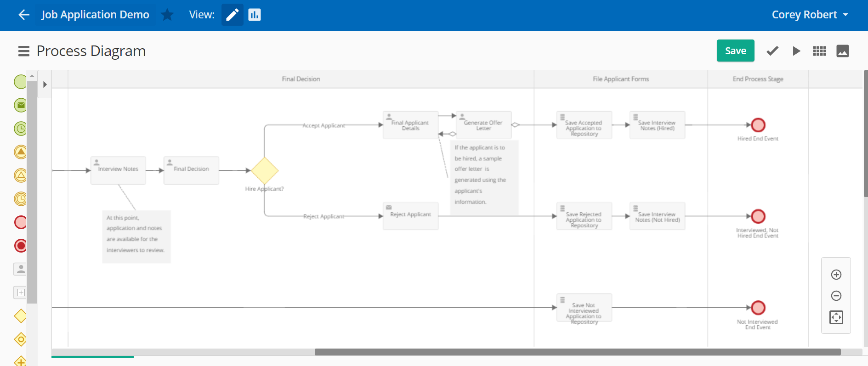Click the horizontal scrollbar under the diagram
Image resolution: width=868 pixels, height=366 pixels.
577,352
